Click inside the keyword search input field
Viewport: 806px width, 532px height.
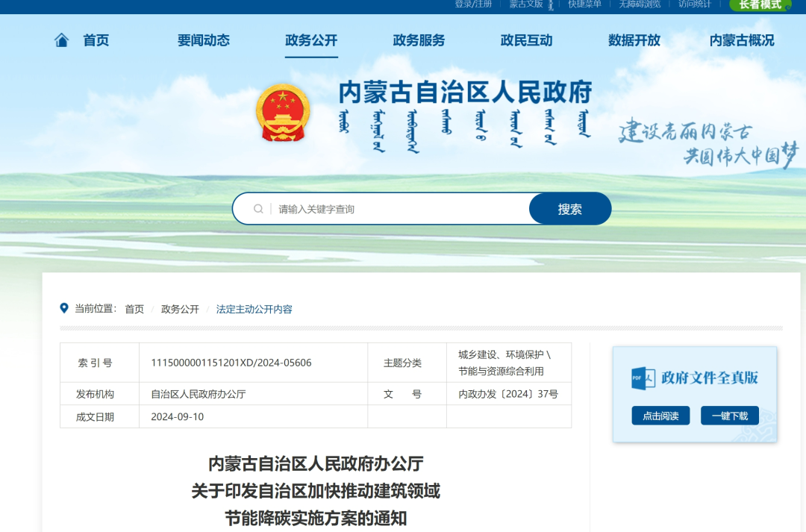[373, 208]
